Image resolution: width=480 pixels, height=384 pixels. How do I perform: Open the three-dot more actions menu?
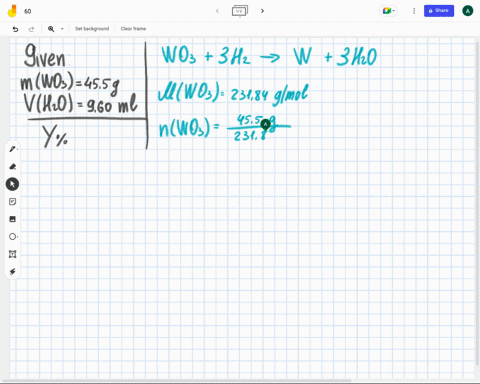(x=414, y=11)
